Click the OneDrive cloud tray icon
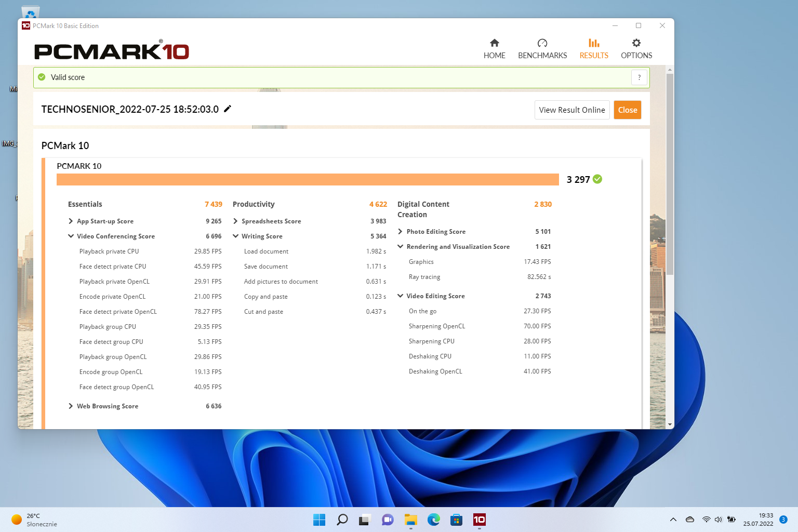 tap(690, 520)
